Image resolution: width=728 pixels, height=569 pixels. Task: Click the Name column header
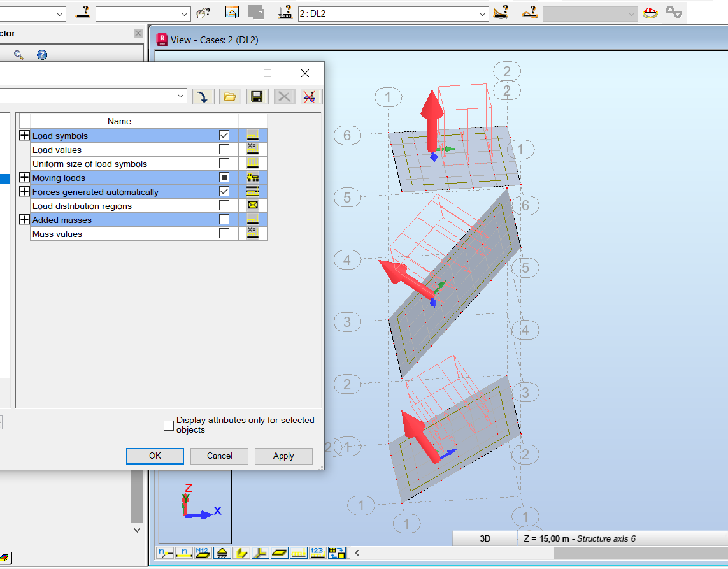119,121
